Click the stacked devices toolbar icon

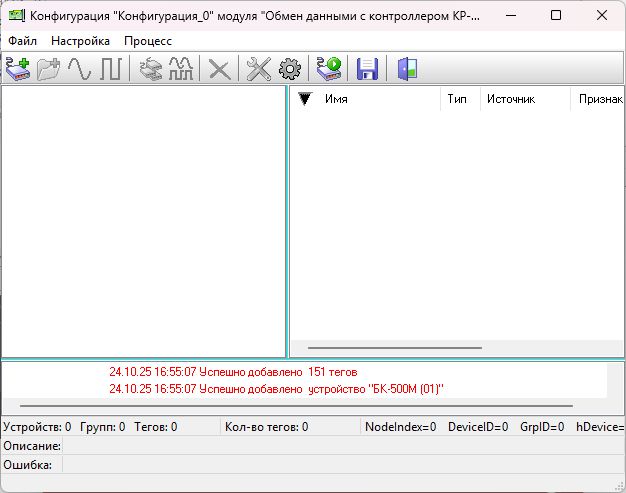[150, 69]
